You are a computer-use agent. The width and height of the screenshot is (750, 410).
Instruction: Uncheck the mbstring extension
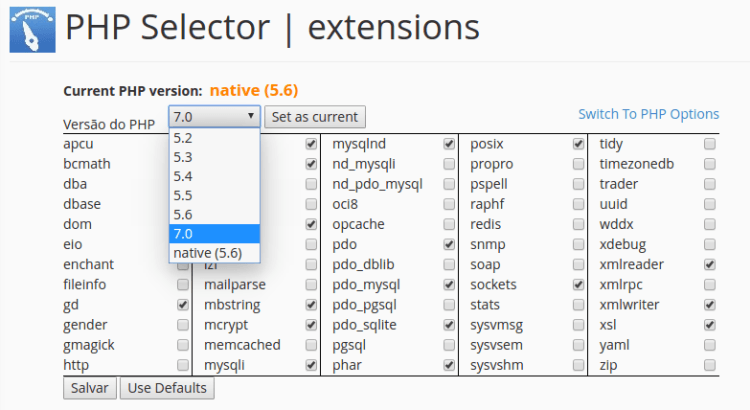click(311, 304)
